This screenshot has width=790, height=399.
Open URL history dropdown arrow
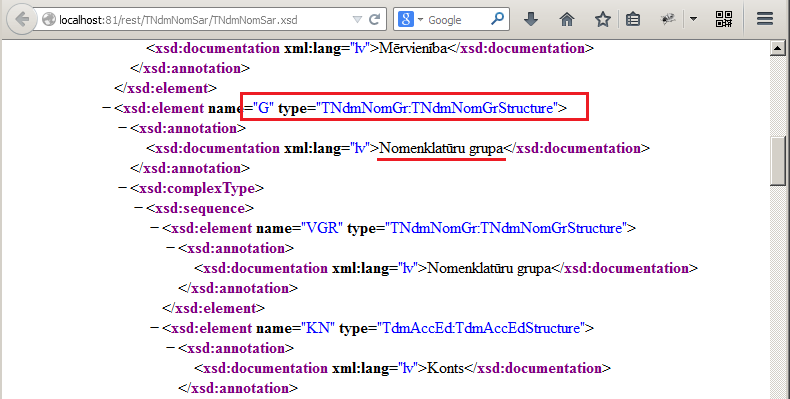tap(357, 20)
